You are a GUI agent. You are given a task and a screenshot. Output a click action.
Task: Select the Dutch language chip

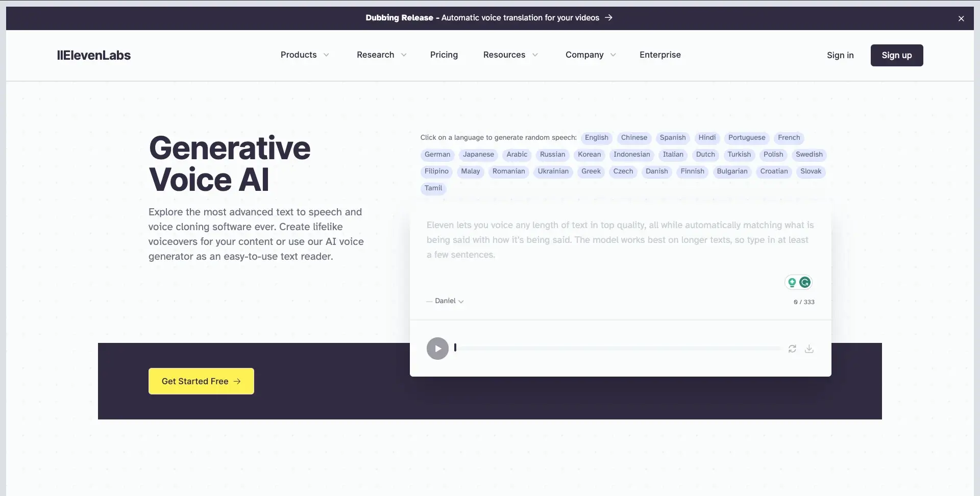point(705,155)
